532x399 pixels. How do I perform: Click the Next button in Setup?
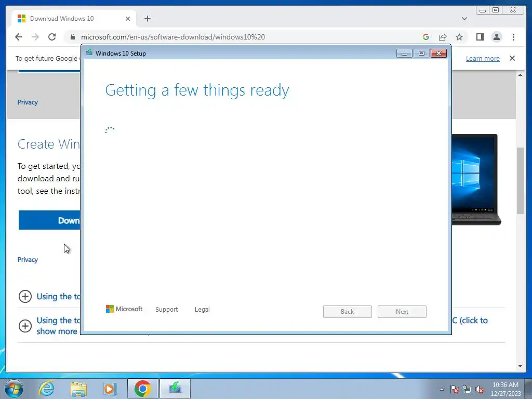coord(402,312)
